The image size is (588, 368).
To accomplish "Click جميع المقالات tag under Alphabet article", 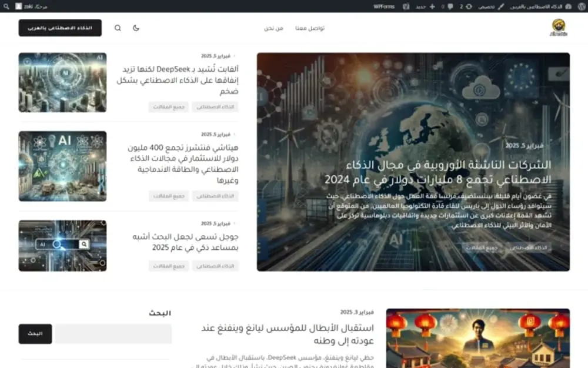I will [169, 107].
